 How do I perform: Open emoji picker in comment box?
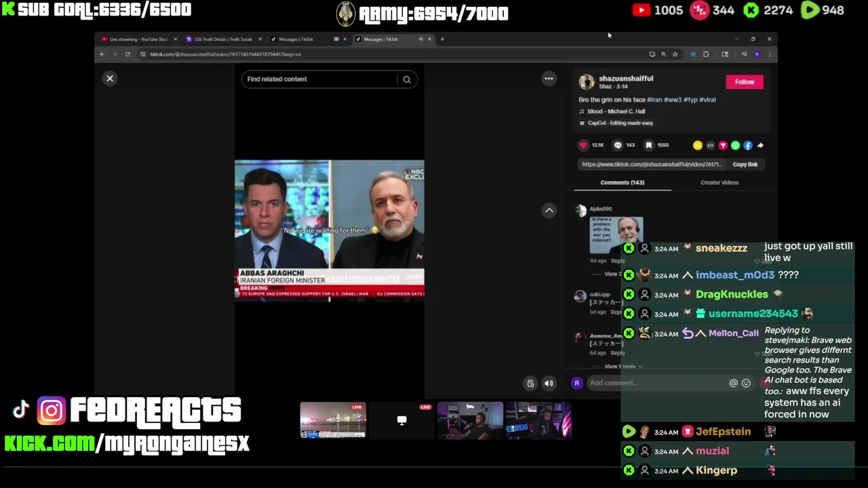746,383
